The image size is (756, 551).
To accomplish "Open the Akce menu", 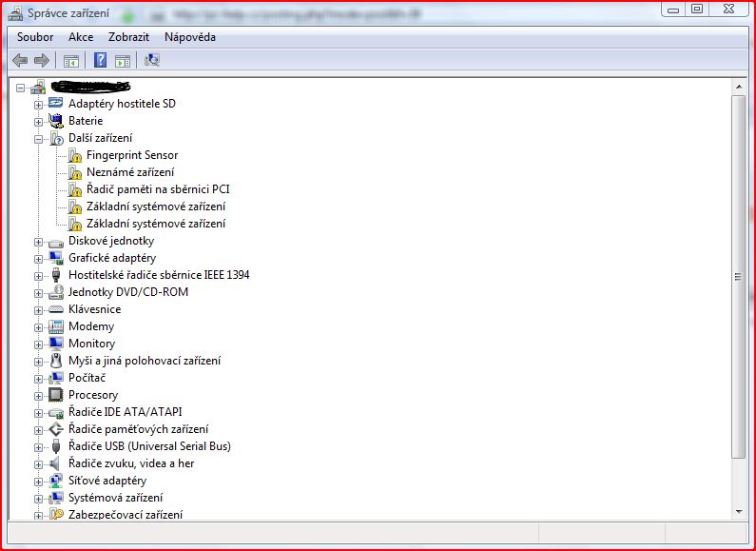I will pyautogui.click(x=80, y=37).
